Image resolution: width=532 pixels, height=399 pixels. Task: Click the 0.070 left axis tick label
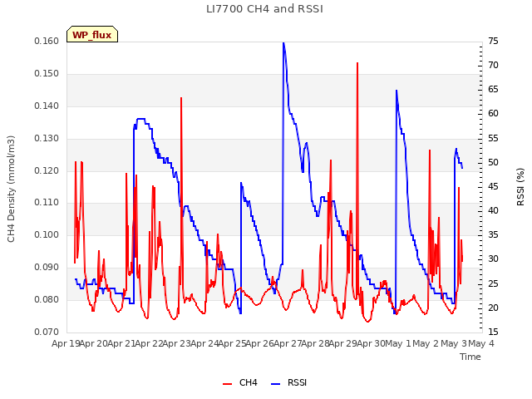pyautogui.click(x=47, y=332)
